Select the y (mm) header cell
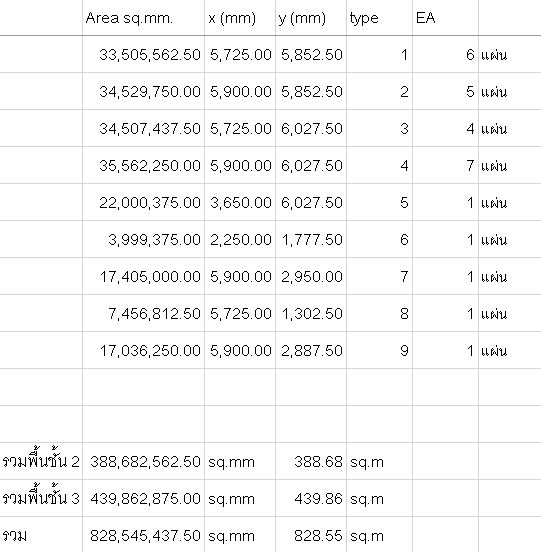The width and height of the screenshot is (541, 552). click(311, 18)
